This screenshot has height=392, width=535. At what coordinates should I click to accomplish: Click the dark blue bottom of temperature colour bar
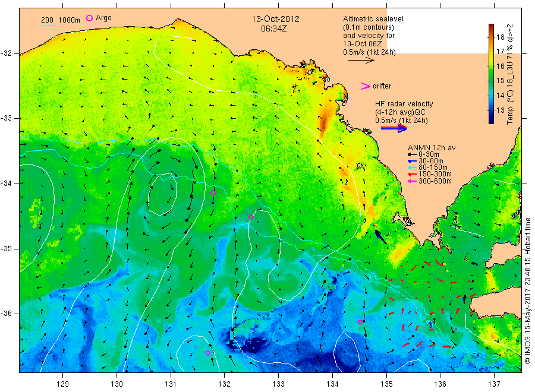[491, 121]
